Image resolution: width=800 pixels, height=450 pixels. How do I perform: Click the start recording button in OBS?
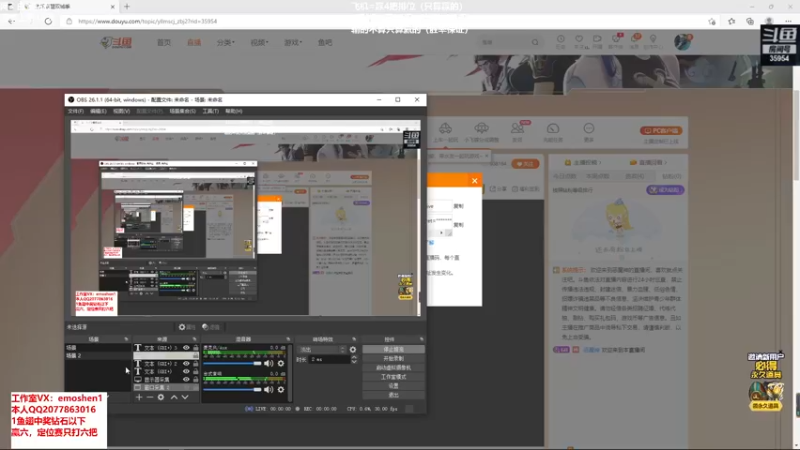(x=393, y=359)
